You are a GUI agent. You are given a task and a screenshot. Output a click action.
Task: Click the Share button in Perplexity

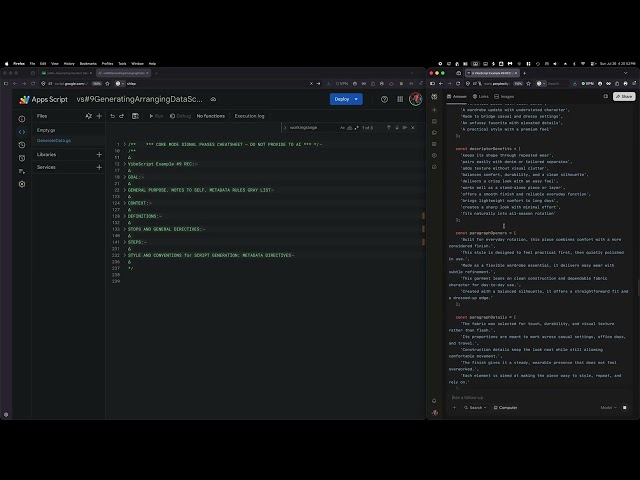[x=624, y=96]
